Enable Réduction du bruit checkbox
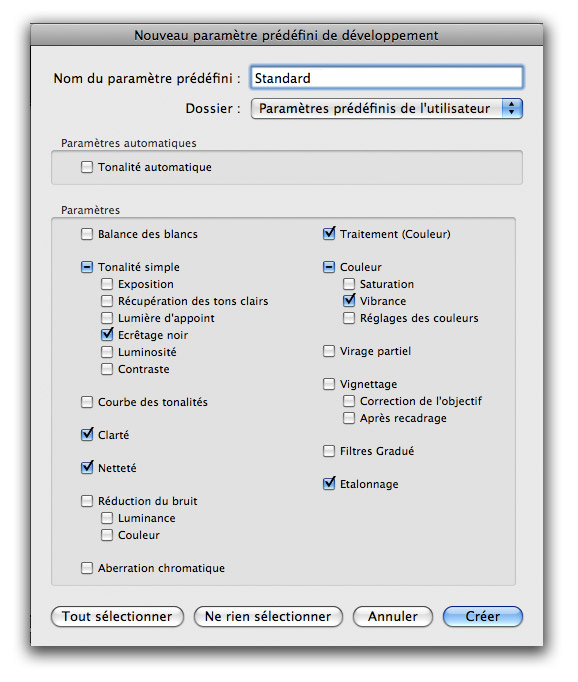This screenshot has height=682, width=578. (x=87, y=501)
